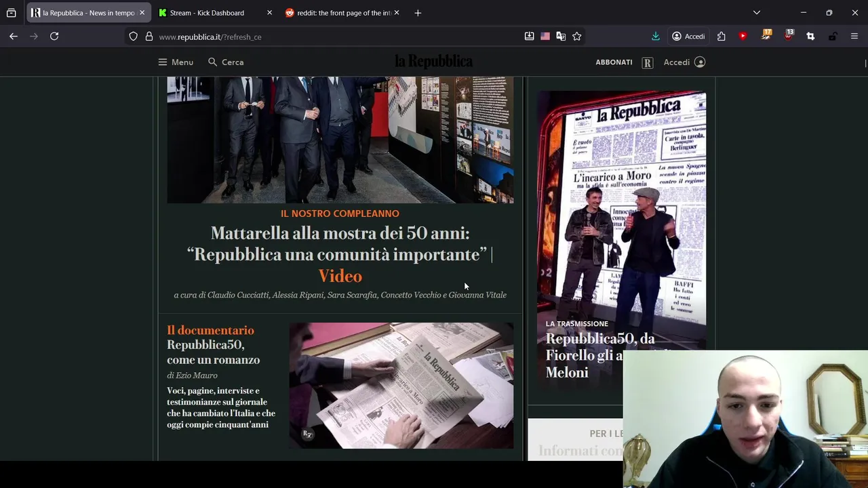Screen dimensions: 868x488
Task: Switch to the Stream - Kick Dashboard tab
Action: pyautogui.click(x=214, y=13)
